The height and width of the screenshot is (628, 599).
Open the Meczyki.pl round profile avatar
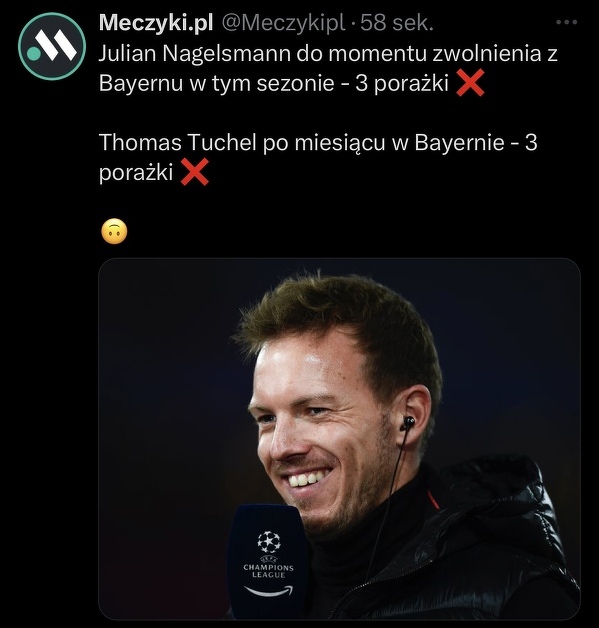[52, 46]
